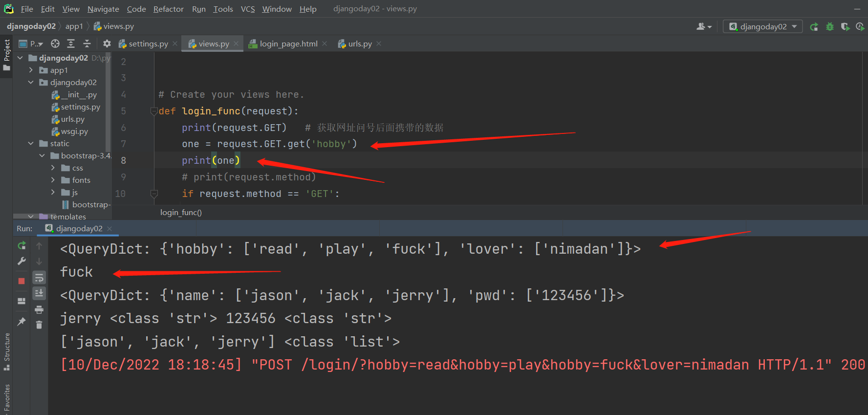Image resolution: width=868 pixels, height=415 pixels.
Task: Clear the console with the trash icon
Action: 39,325
